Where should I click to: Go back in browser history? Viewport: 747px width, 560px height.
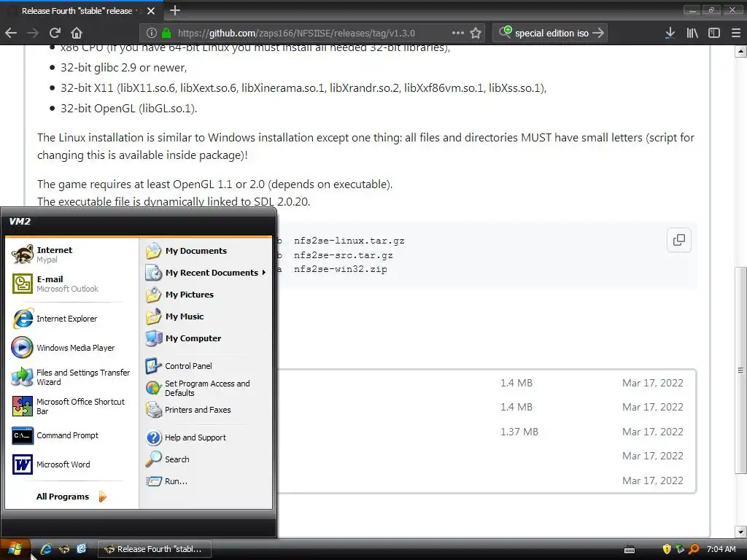tap(11, 33)
